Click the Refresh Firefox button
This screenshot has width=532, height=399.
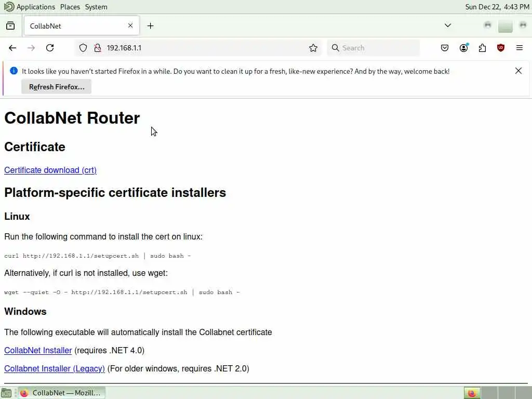[x=56, y=87]
